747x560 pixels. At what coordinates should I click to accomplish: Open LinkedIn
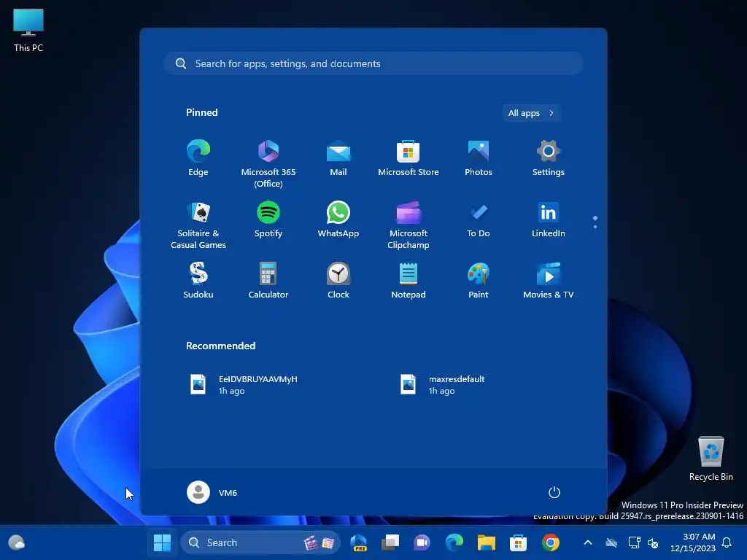coord(549,220)
